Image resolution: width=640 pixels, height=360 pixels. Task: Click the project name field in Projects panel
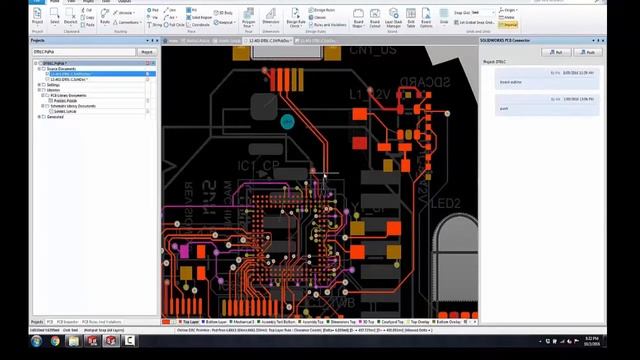(x=84, y=52)
